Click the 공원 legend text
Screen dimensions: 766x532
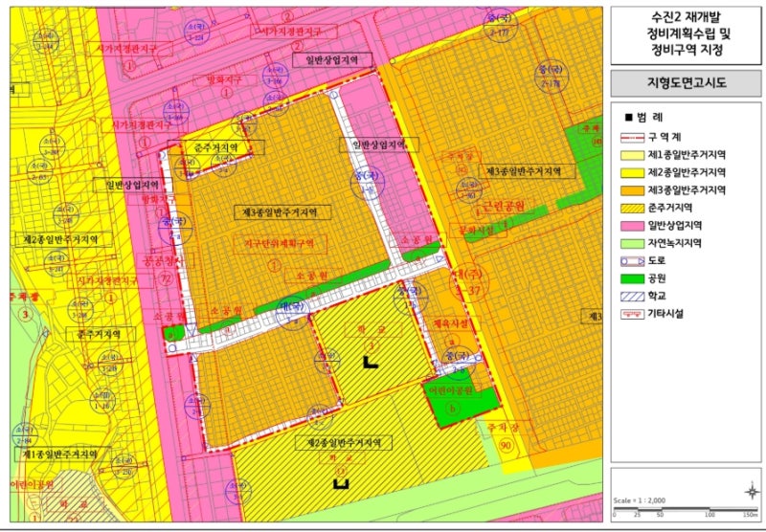click(x=657, y=278)
